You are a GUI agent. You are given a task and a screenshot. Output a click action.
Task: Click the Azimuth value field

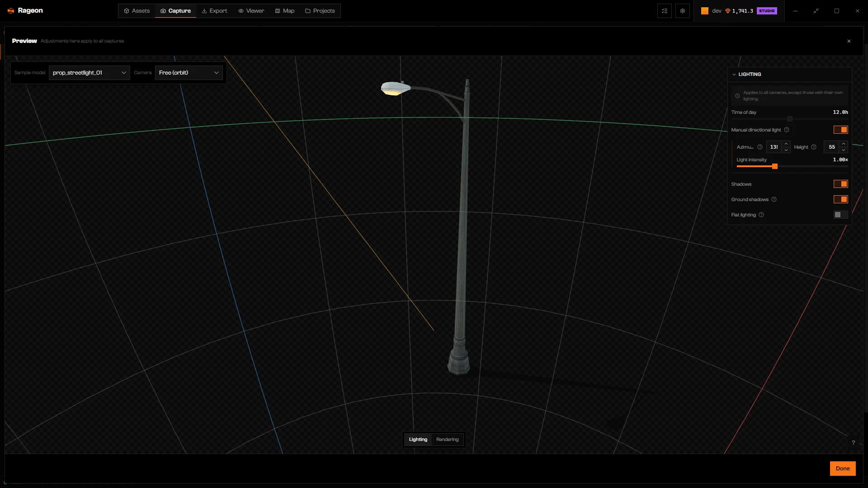774,147
